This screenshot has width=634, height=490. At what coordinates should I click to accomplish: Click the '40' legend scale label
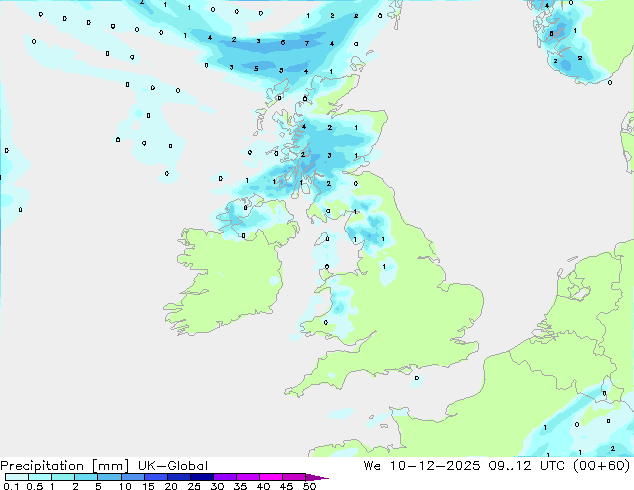(263, 486)
